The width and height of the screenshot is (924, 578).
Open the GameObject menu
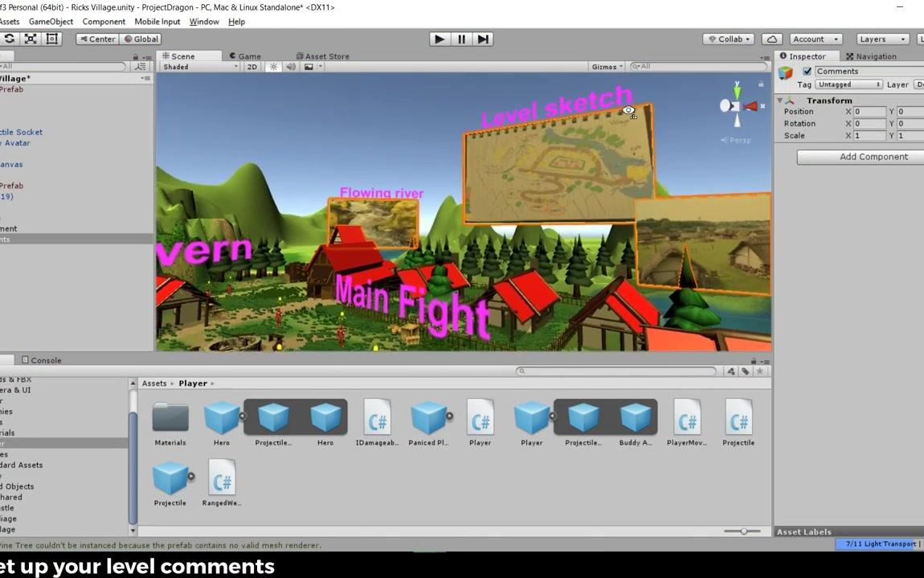tap(51, 22)
